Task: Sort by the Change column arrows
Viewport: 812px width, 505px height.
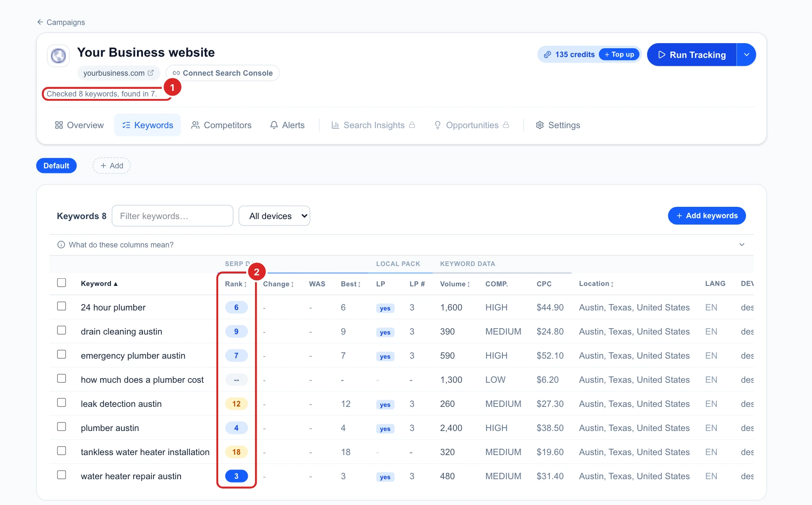Action: pos(292,284)
